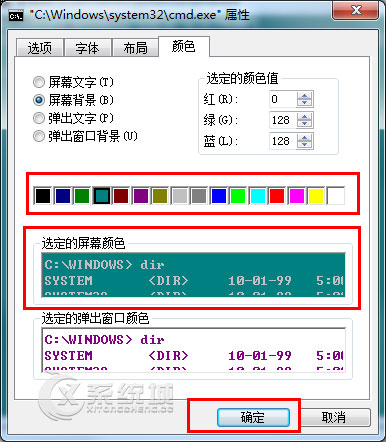
Task: Pick the bright green (lime) color swatch
Action: tap(238, 196)
